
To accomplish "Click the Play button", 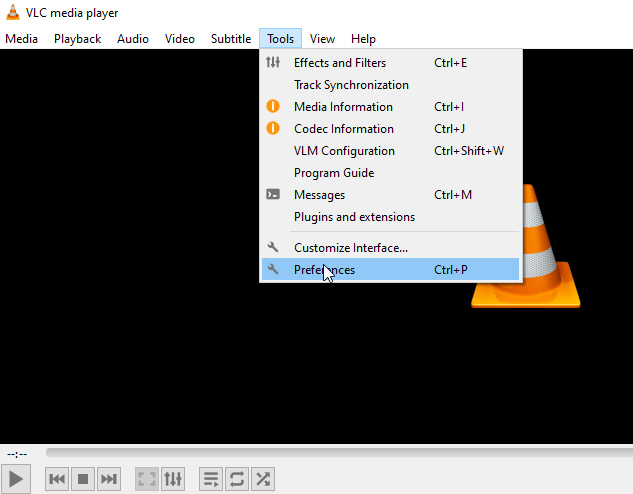I will (x=16, y=479).
